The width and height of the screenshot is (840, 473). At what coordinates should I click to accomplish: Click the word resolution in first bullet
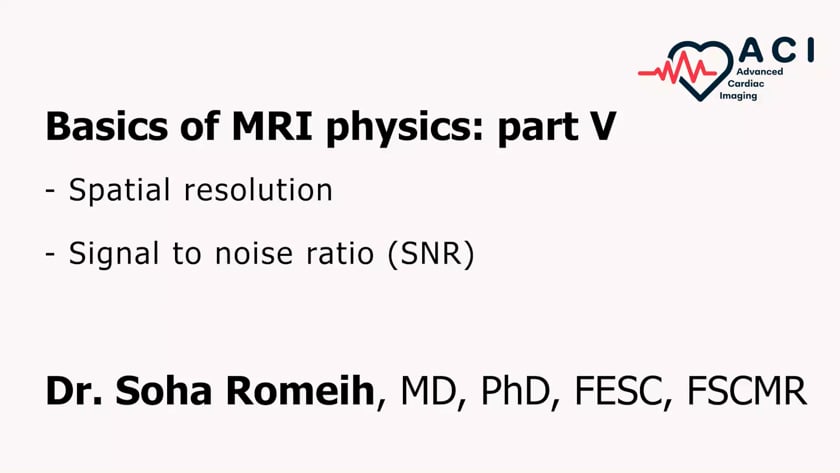258,190
